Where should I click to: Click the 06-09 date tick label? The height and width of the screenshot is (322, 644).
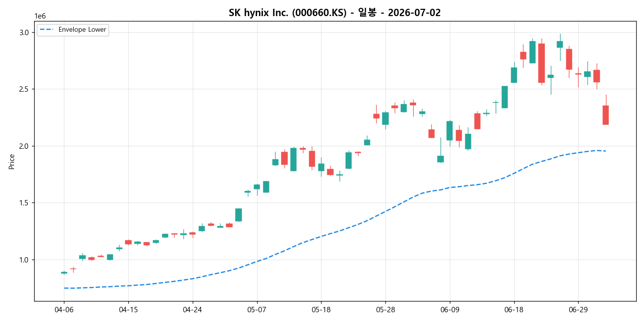(449, 309)
